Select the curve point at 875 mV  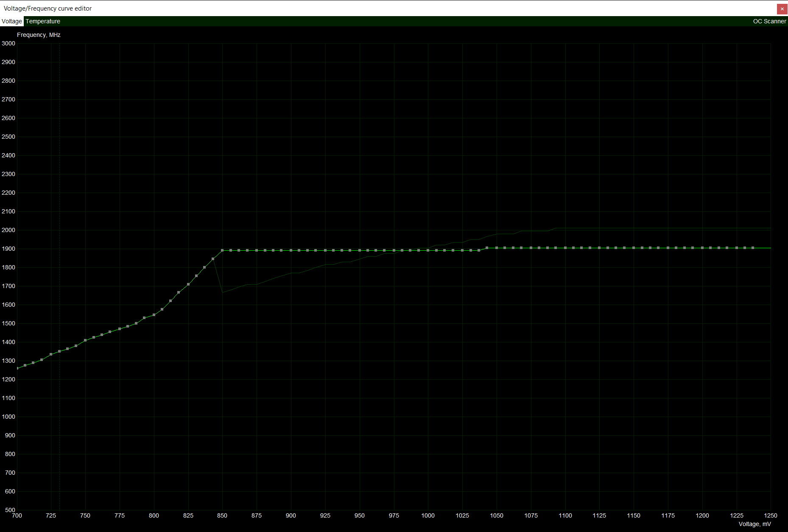tap(257, 250)
